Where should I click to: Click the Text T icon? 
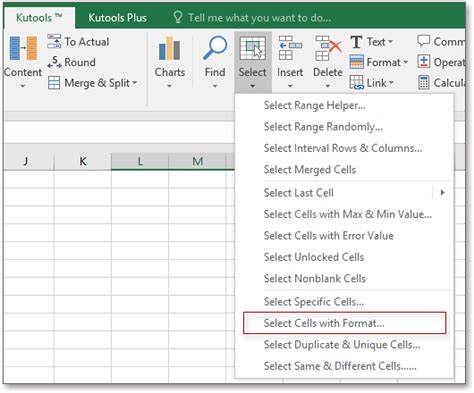coord(356,42)
